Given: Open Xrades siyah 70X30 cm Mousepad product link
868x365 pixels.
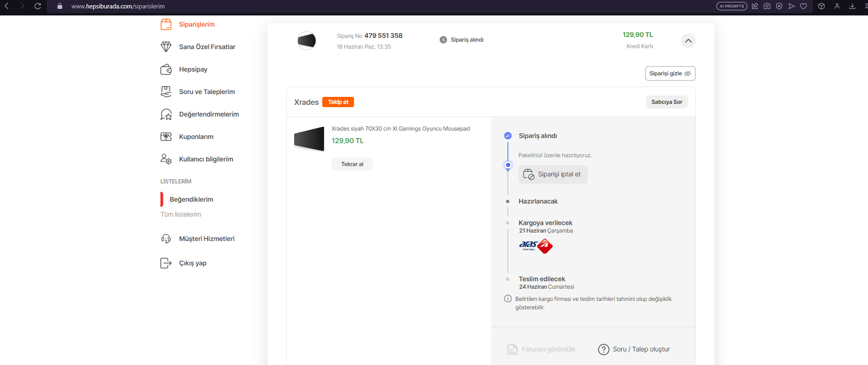Looking at the screenshot, I should [x=400, y=129].
